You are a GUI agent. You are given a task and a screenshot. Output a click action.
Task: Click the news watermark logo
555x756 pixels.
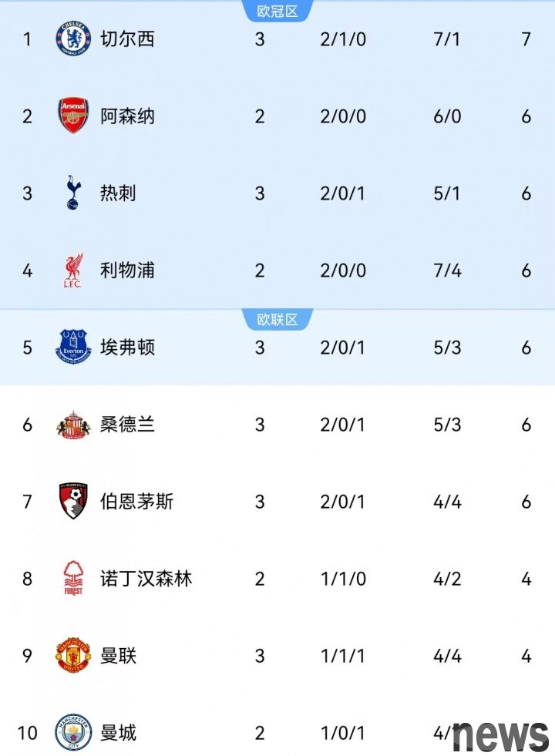click(501, 736)
